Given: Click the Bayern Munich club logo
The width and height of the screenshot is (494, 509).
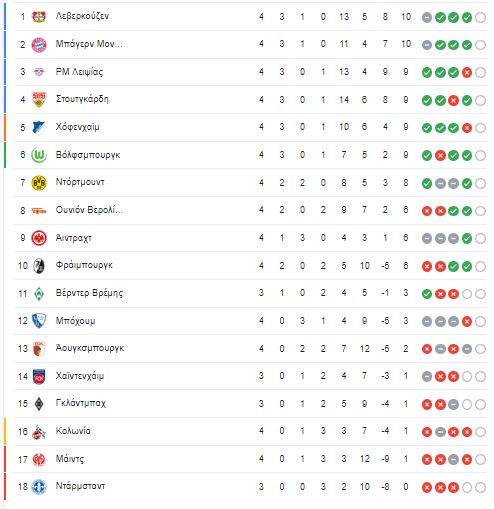Looking at the screenshot, I should (39, 44).
